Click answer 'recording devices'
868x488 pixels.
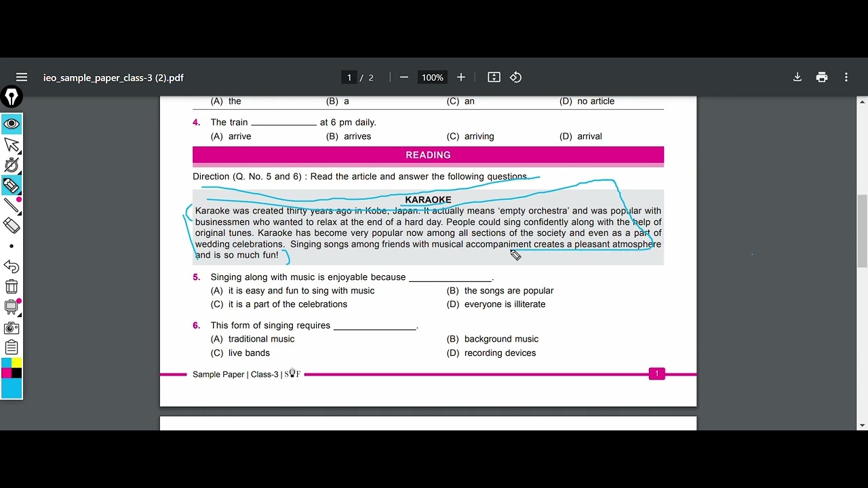(500, 353)
